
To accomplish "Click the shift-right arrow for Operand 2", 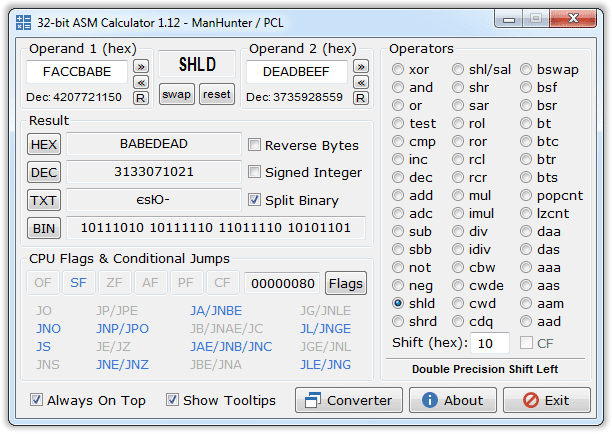I will click(361, 66).
